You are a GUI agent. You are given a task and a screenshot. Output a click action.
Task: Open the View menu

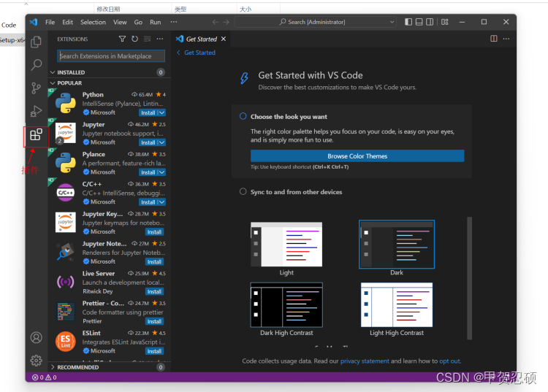pyautogui.click(x=120, y=22)
